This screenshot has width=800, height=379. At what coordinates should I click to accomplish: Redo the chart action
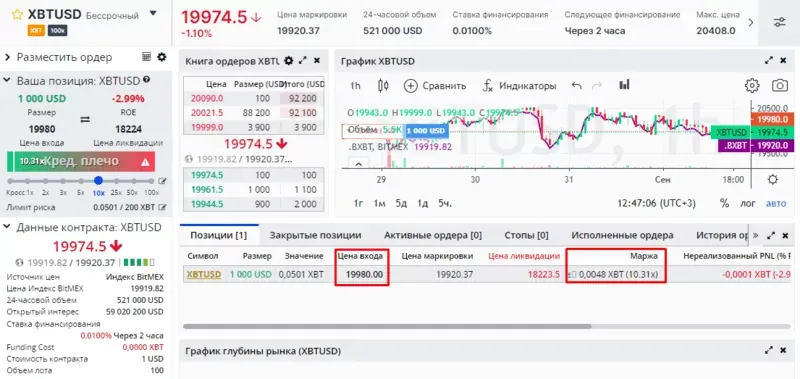[x=597, y=86]
